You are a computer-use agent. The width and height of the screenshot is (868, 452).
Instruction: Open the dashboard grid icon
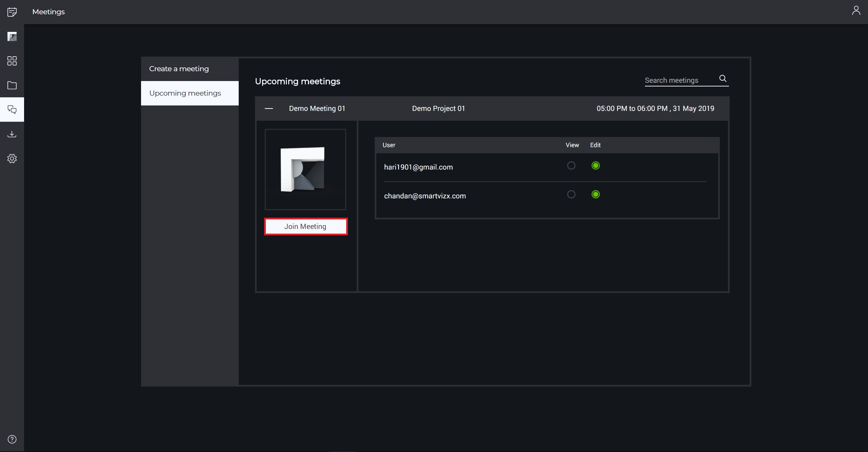tap(12, 61)
